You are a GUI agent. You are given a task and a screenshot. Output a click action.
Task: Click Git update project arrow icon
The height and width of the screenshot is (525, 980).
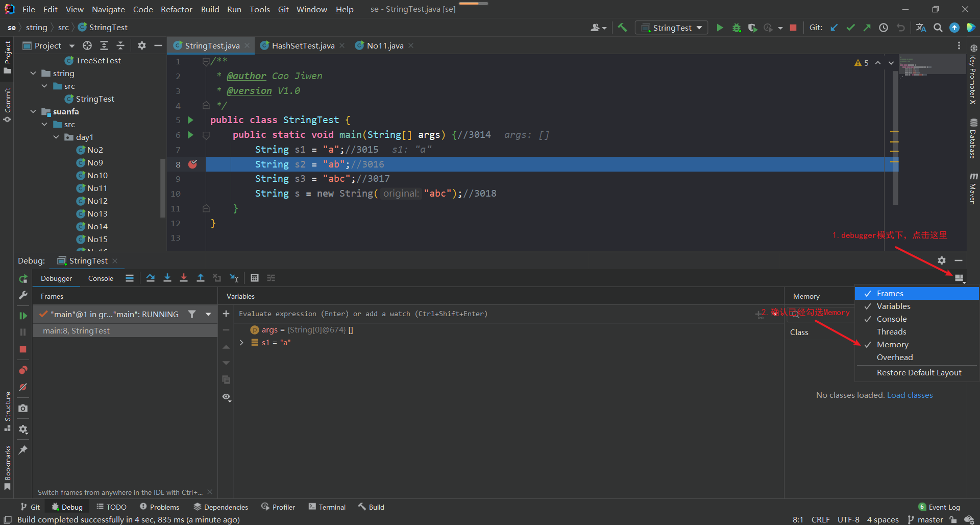point(834,28)
